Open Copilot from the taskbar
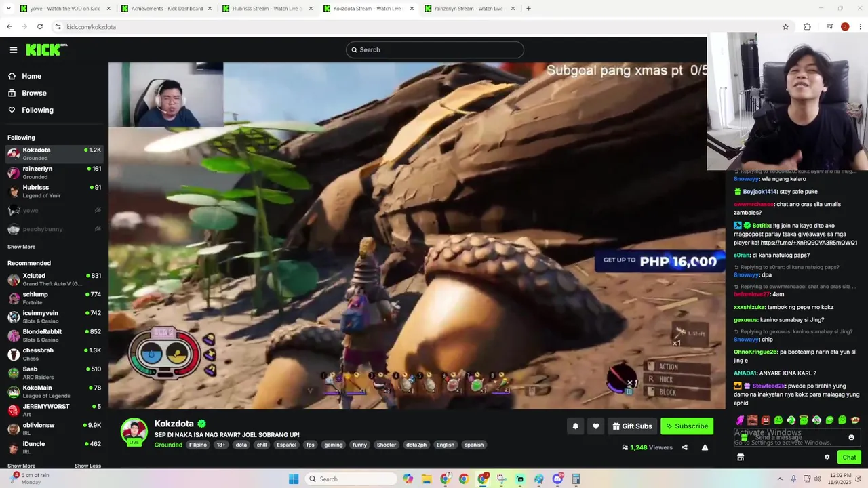Image resolution: width=868 pixels, height=488 pixels. coord(408,479)
